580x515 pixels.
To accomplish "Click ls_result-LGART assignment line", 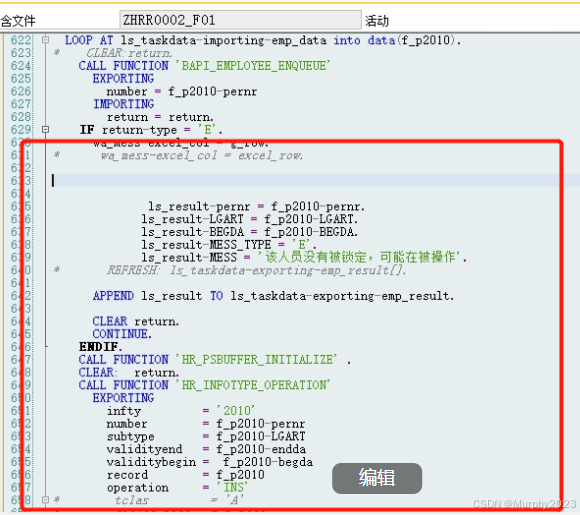I will (x=250, y=219).
